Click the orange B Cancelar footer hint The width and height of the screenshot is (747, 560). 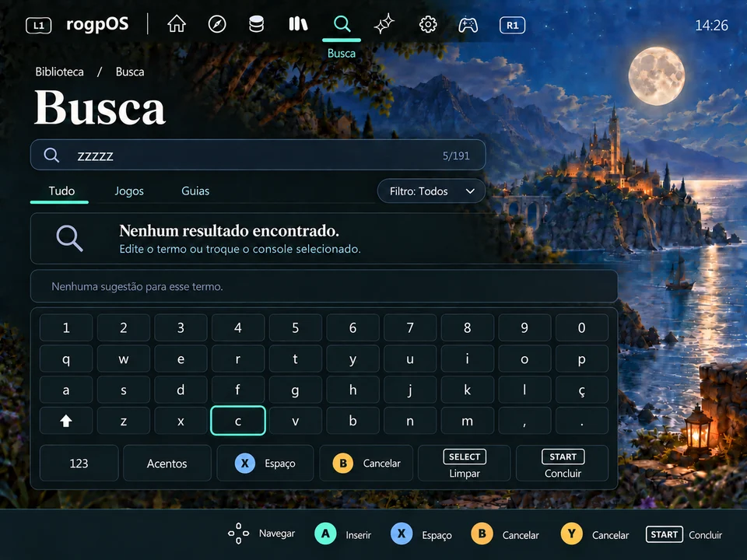click(x=505, y=534)
